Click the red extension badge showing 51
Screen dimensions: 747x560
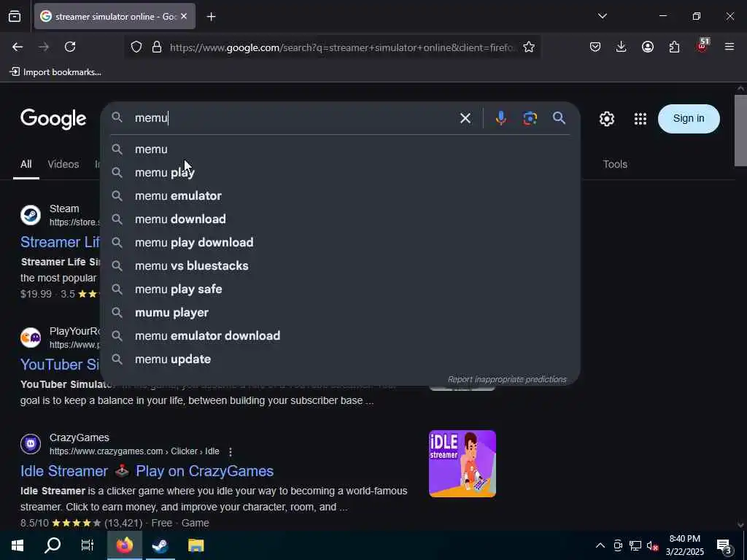(x=703, y=44)
